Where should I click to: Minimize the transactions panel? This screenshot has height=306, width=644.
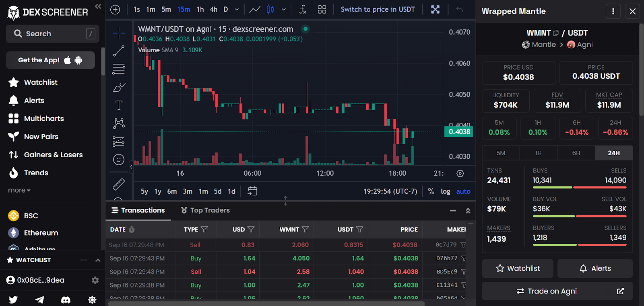(x=453, y=211)
